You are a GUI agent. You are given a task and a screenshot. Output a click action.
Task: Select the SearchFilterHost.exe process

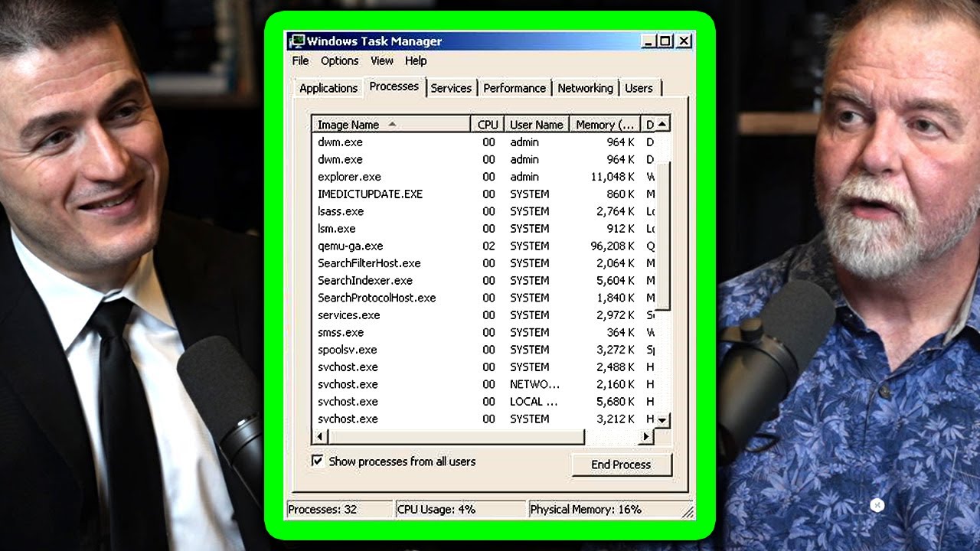(x=484, y=263)
